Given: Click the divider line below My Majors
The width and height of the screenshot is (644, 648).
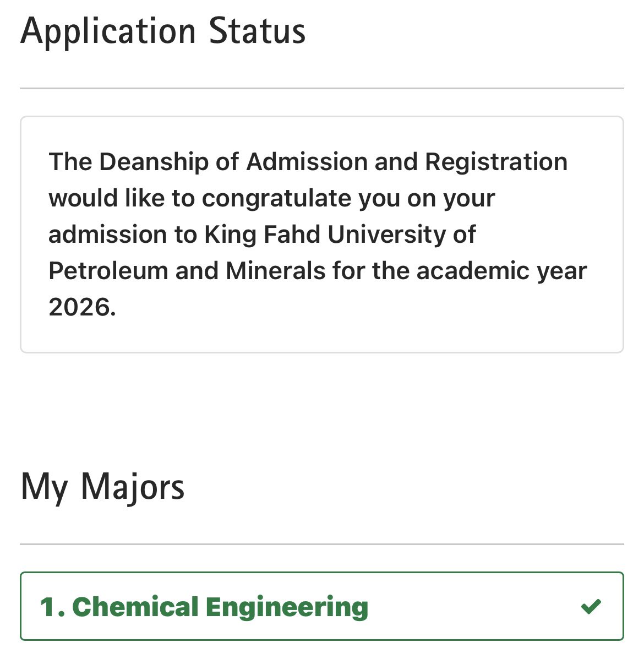Looking at the screenshot, I should click(322, 544).
